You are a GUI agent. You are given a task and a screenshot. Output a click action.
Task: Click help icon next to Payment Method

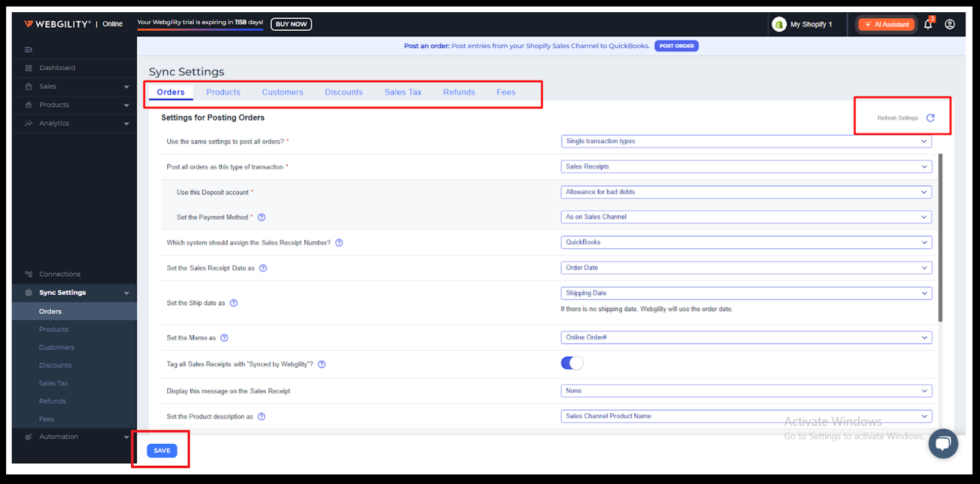(x=262, y=217)
